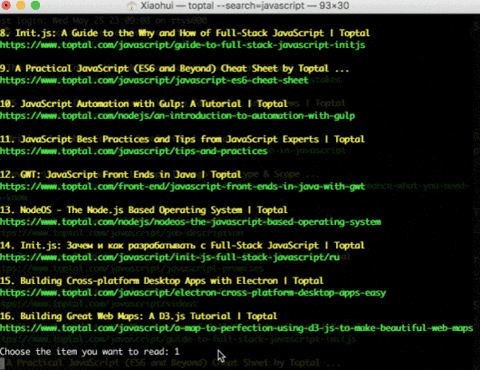Open the javascript-es6-cheat-sheet URL

click(x=154, y=80)
